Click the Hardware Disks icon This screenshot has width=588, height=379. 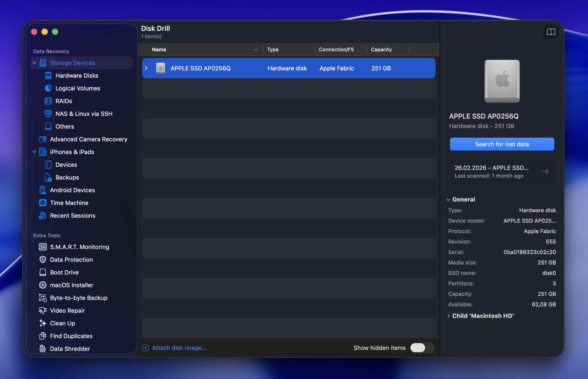[x=48, y=76]
